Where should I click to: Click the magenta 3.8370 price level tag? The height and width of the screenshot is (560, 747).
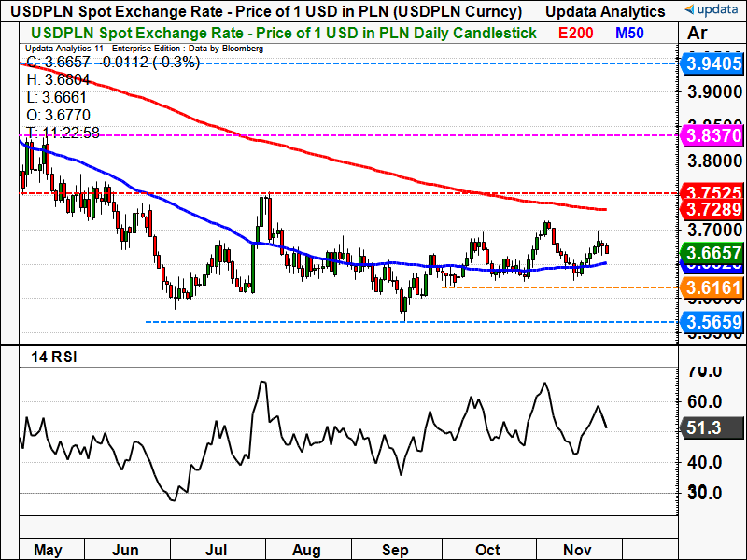coord(712,135)
